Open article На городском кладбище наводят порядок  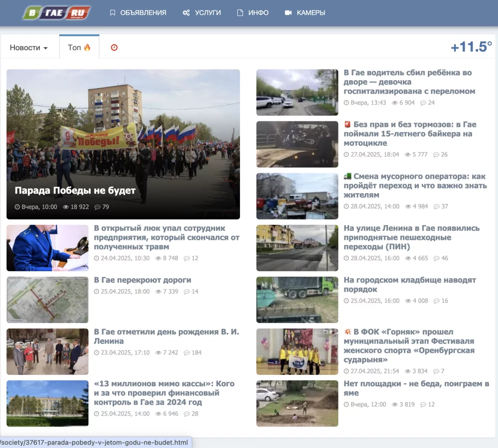coord(410,285)
